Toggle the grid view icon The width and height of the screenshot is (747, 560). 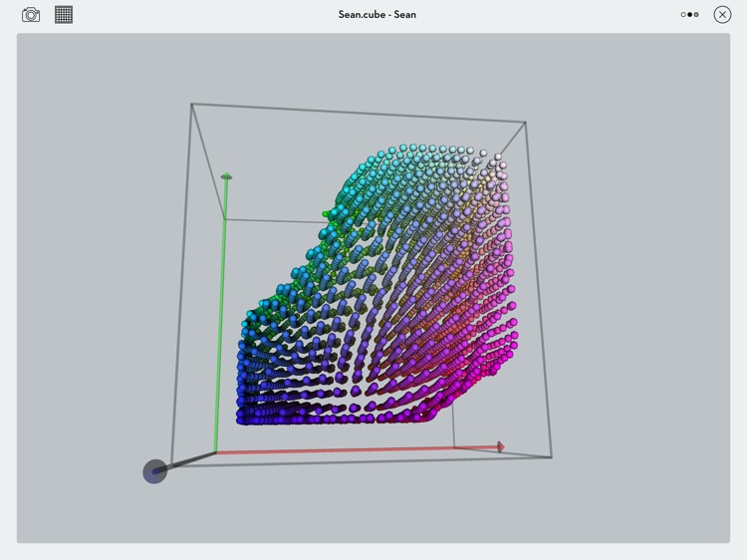click(64, 14)
